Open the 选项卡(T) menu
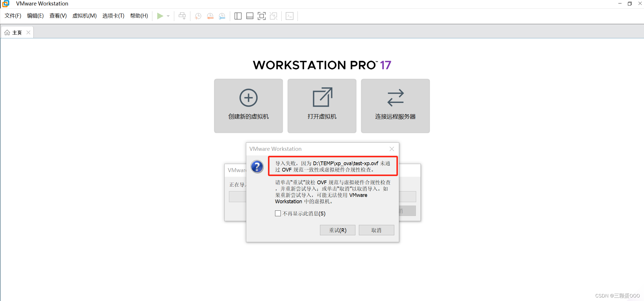644x301 pixels. 113,16
